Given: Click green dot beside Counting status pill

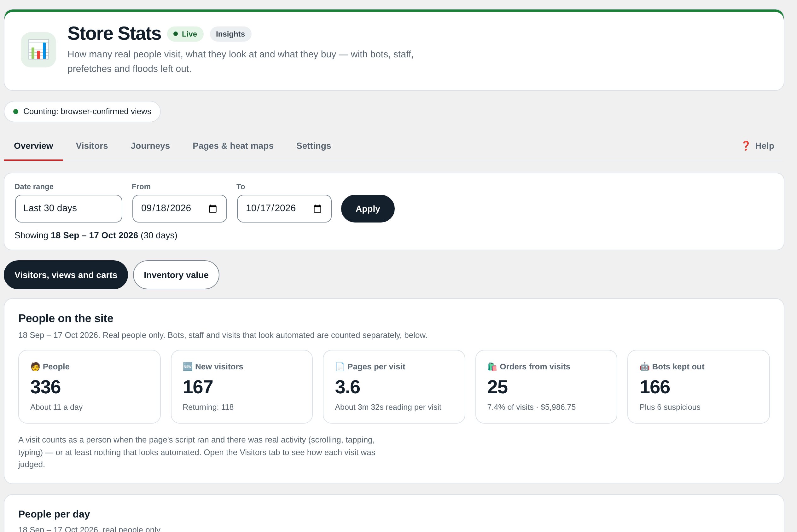Looking at the screenshot, I should tap(16, 112).
